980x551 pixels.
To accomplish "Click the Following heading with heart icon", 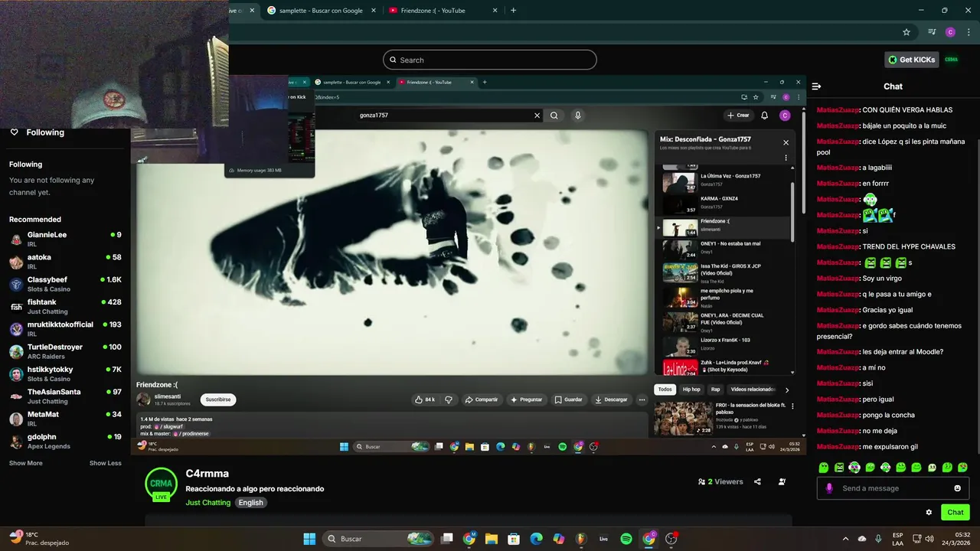I will (37, 132).
